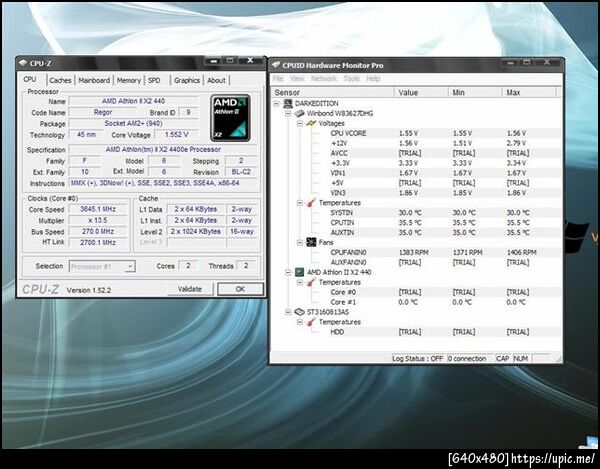The width and height of the screenshot is (600, 469).
Task: Click the Core Voltage value 1.552 V
Action: point(176,135)
